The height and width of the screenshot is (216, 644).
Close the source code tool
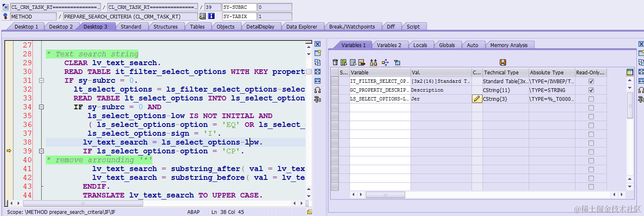318,44
